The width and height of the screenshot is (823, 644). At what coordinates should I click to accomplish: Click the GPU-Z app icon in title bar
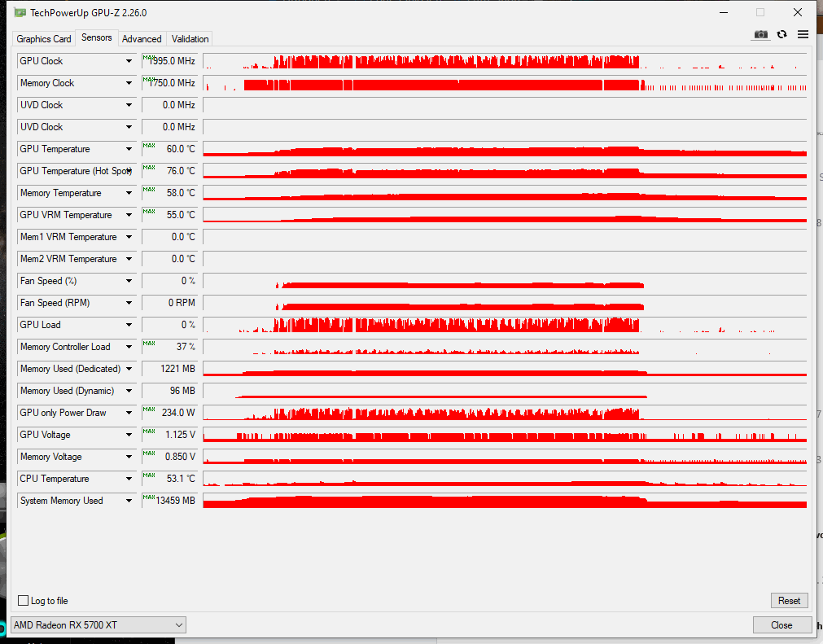20,12
